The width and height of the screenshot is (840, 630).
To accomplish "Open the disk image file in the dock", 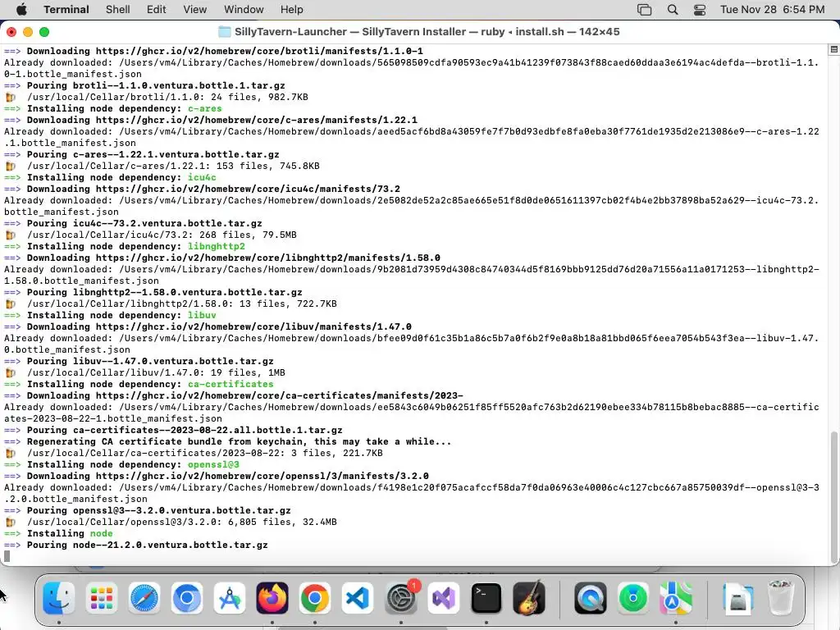I will pyautogui.click(x=737, y=598).
